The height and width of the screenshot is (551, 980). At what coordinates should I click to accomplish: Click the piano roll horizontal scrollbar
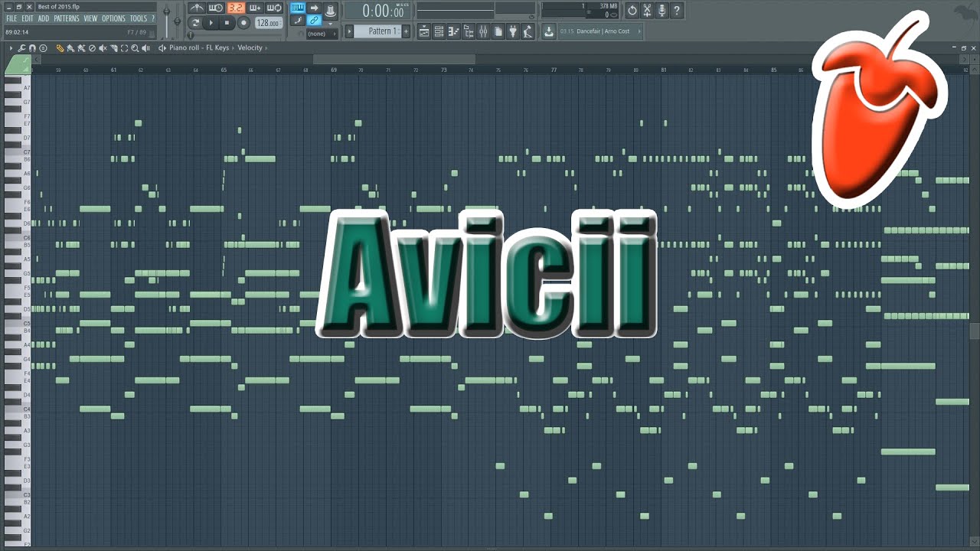(394, 59)
